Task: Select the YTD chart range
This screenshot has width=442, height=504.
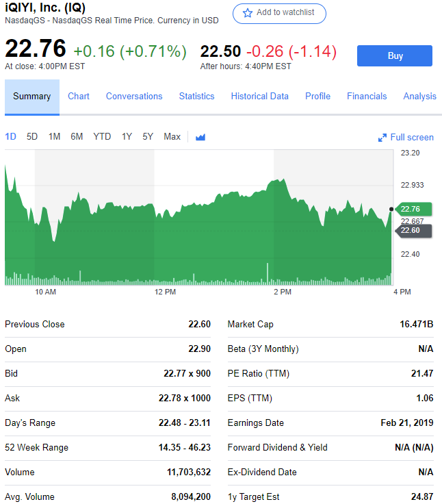Action: point(102,136)
